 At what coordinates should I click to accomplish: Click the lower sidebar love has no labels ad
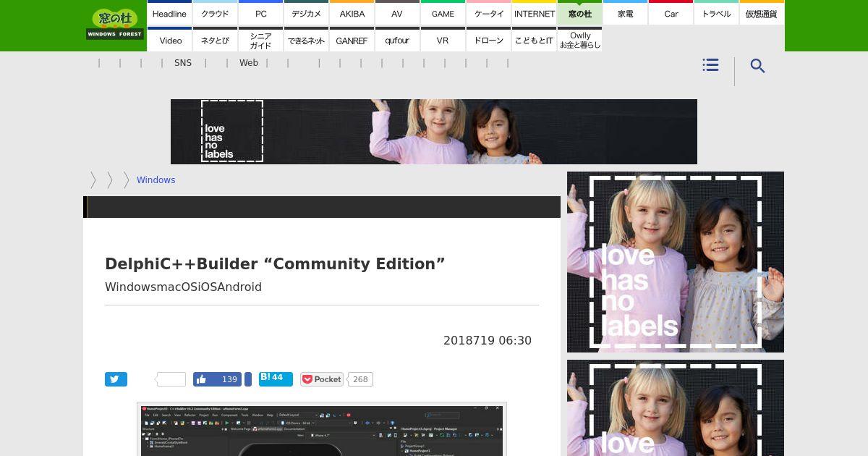coord(676,408)
